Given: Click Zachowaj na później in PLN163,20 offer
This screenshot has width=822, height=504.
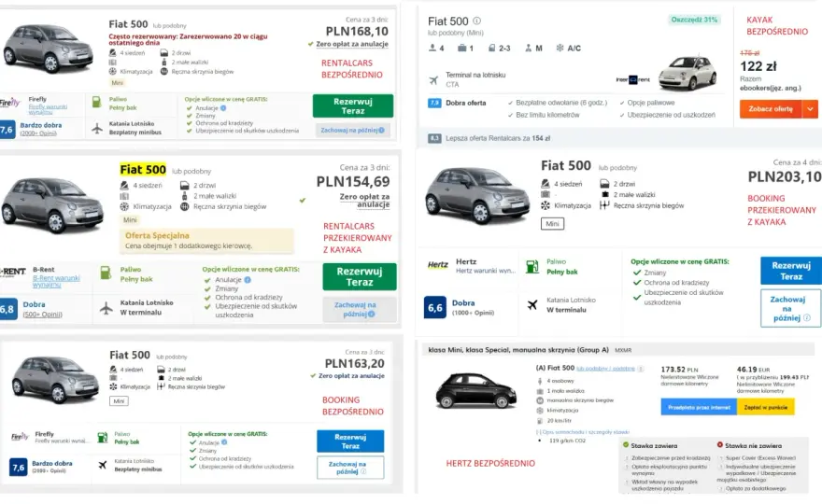Looking at the screenshot, I should tap(350, 468).
